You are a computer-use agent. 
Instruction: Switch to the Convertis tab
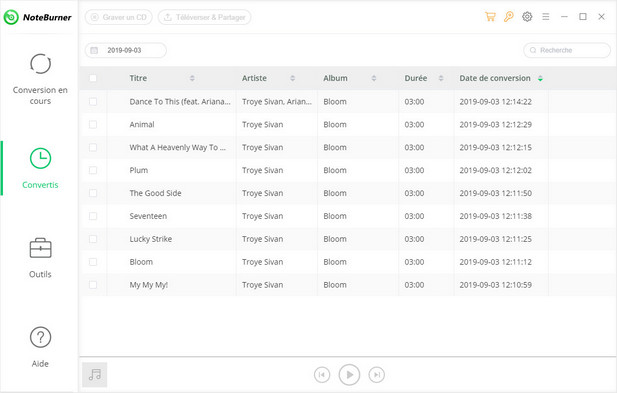pyautogui.click(x=40, y=168)
